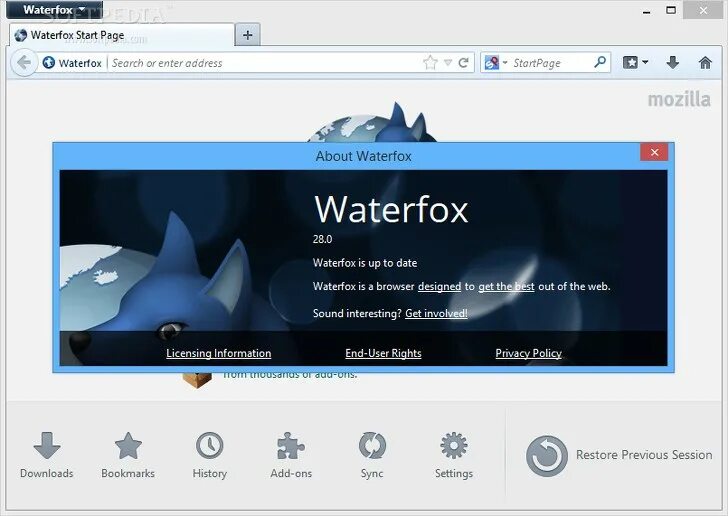This screenshot has width=728, height=516.
Task: Reload the page with the refresh icon
Action: point(463,62)
